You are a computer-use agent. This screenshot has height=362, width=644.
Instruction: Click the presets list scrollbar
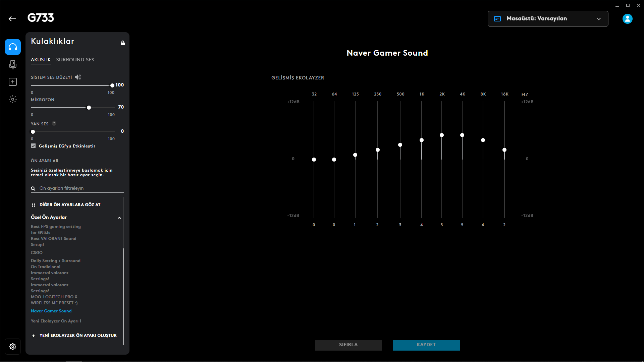pos(123,297)
